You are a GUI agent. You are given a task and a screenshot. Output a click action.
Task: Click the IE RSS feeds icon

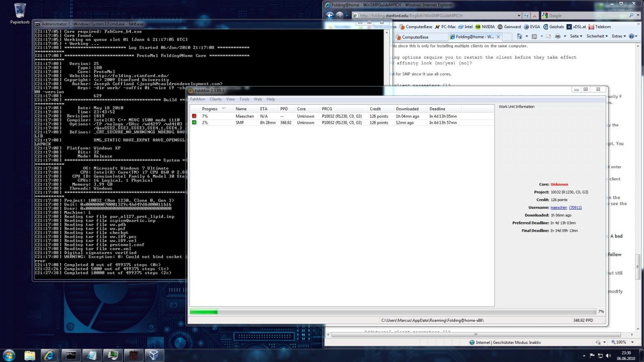[534, 36]
